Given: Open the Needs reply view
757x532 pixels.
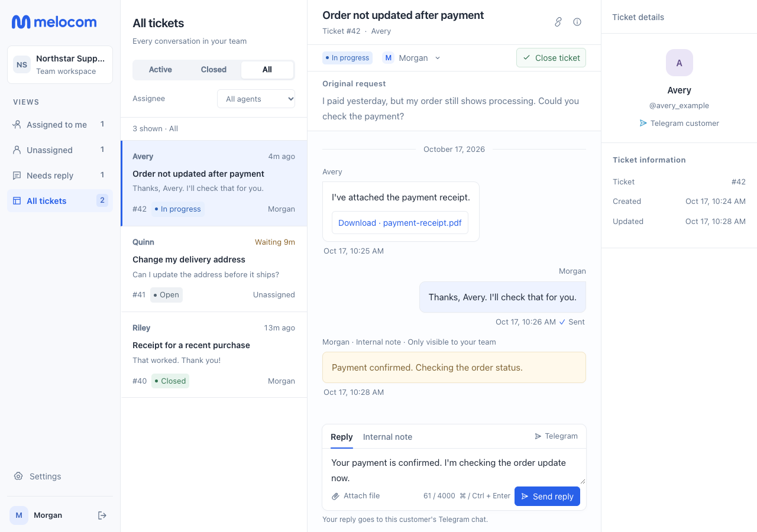Looking at the screenshot, I should (60, 176).
